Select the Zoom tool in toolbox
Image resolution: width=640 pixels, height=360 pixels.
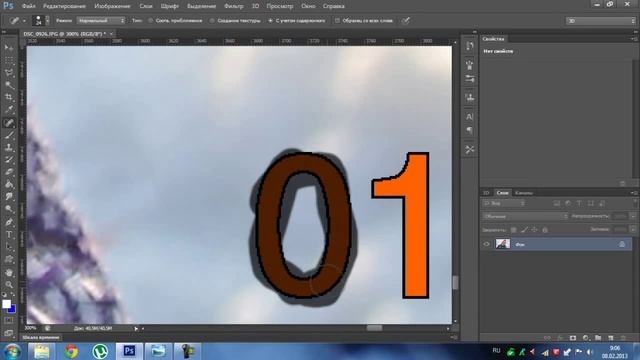tap(9, 284)
